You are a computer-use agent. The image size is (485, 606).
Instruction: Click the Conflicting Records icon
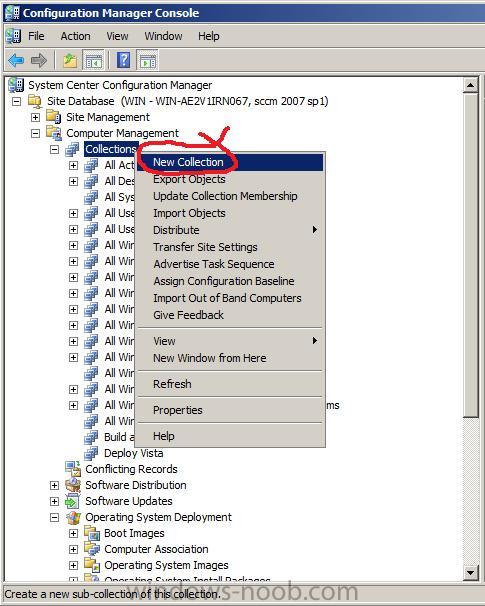coord(73,468)
